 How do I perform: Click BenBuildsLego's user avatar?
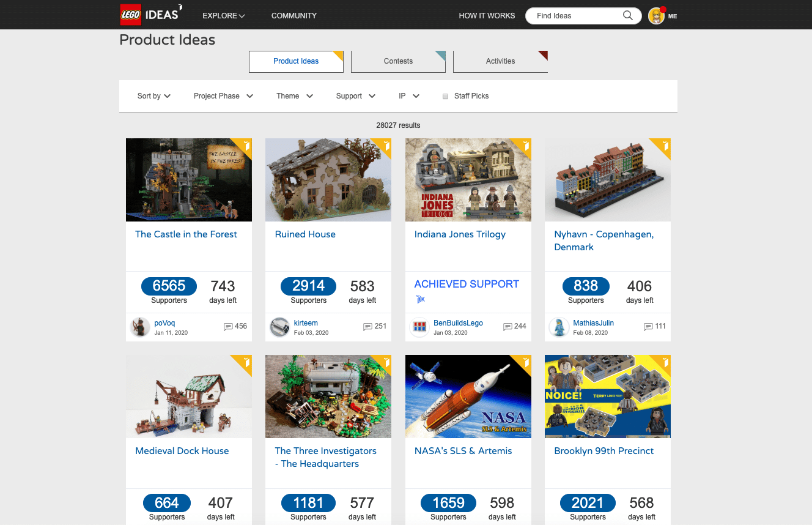pos(419,327)
